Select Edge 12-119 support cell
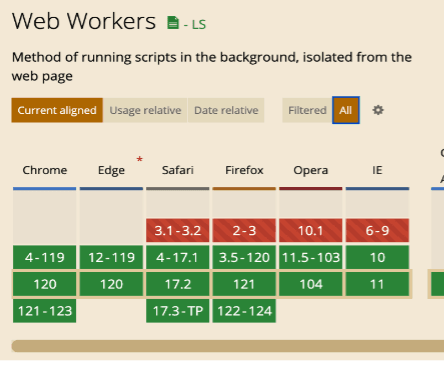 [111, 257]
